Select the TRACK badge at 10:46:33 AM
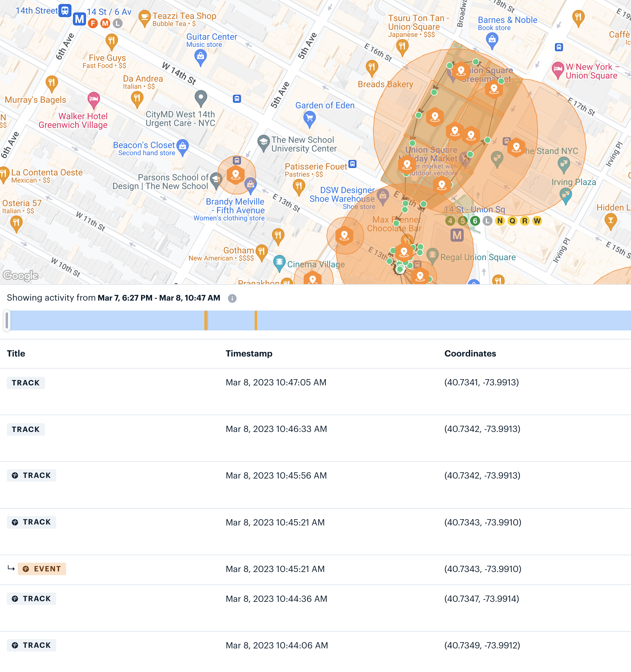Viewport: 631px width, 672px height. (x=26, y=429)
